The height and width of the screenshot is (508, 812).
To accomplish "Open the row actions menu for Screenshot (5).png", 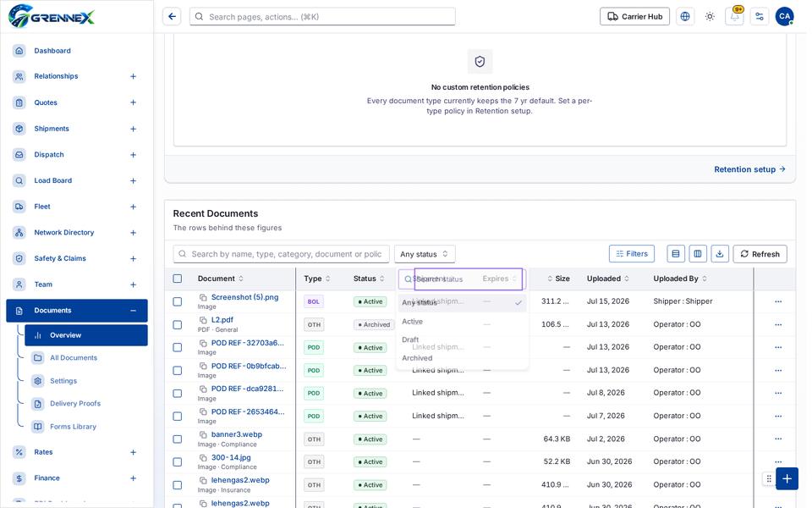I will [778, 301].
